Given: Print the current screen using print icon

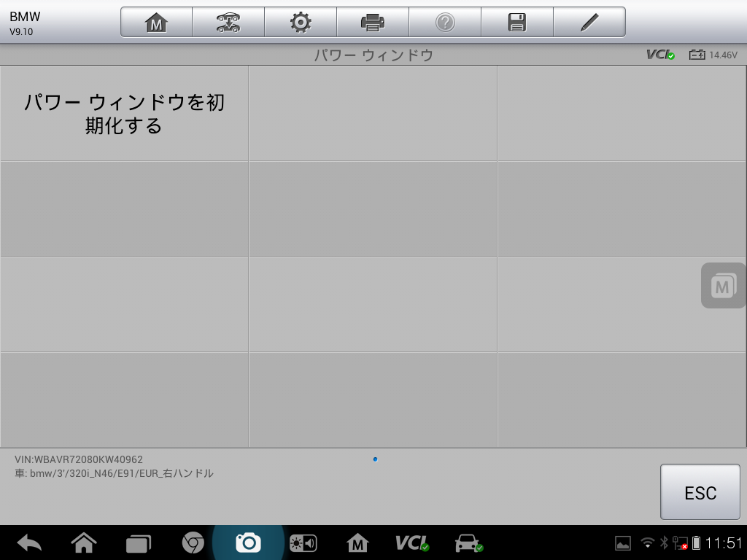Looking at the screenshot, I should coord(373,22).
